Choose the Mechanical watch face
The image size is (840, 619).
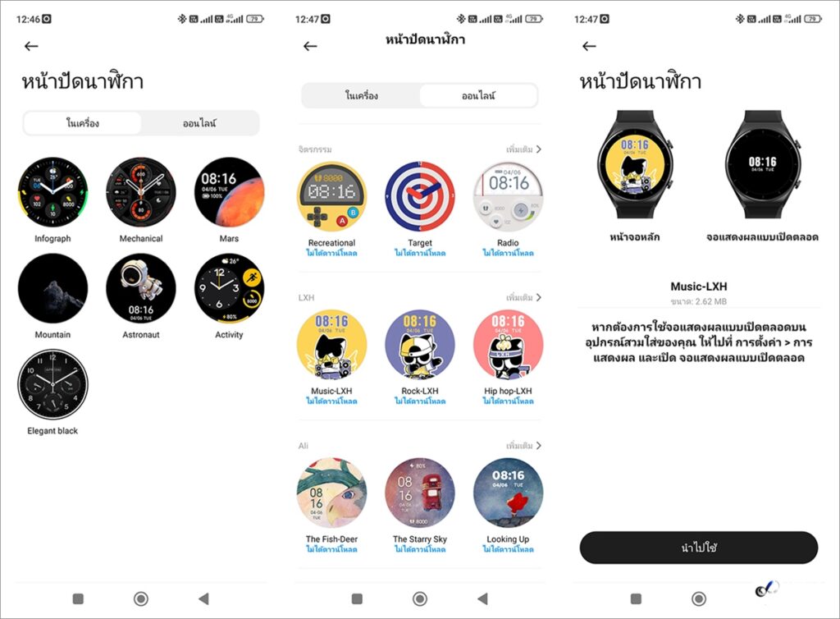click(x=141, y=192)
